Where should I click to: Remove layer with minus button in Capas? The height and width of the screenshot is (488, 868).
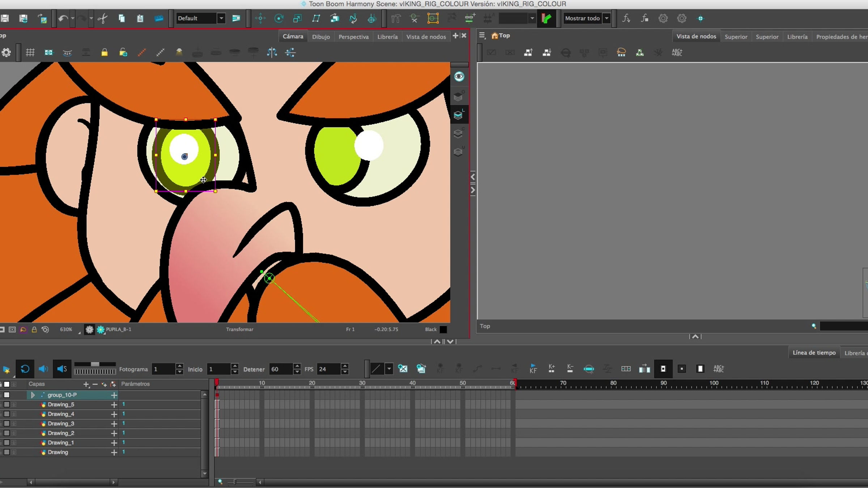95,384
